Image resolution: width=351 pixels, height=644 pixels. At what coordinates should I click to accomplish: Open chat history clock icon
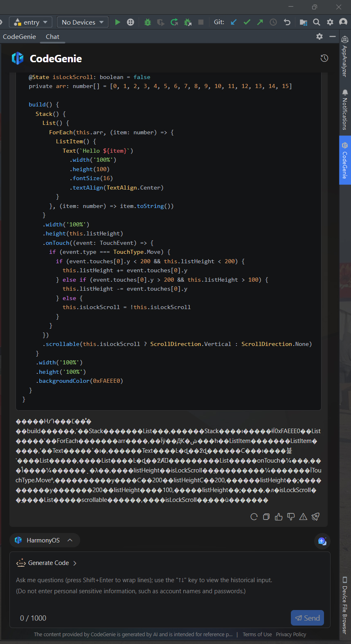point(324,58)
